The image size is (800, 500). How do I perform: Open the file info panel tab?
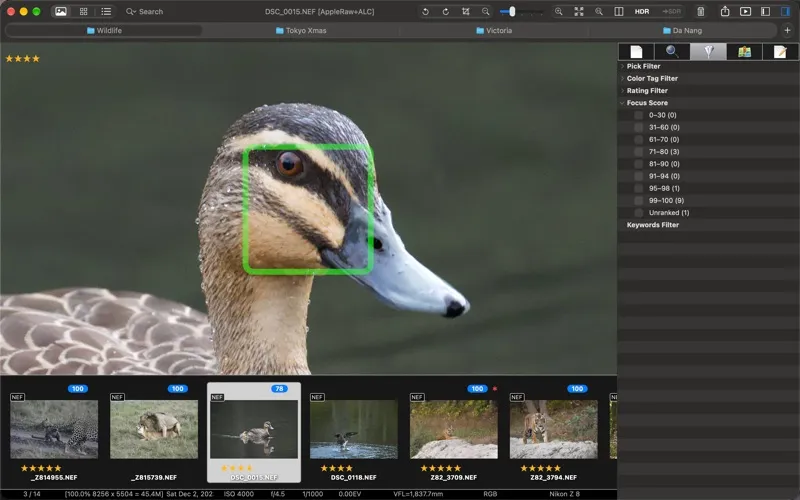coord(636,52)
